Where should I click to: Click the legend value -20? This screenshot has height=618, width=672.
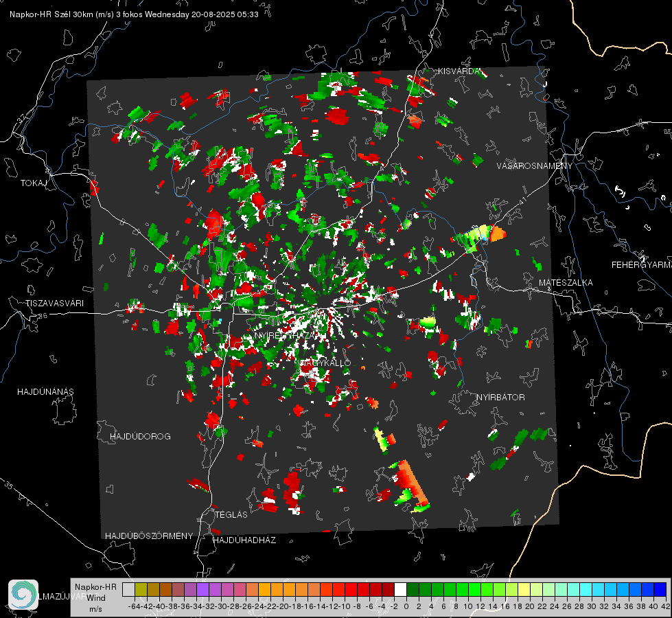pyautogui.click(x=282, y=606)
